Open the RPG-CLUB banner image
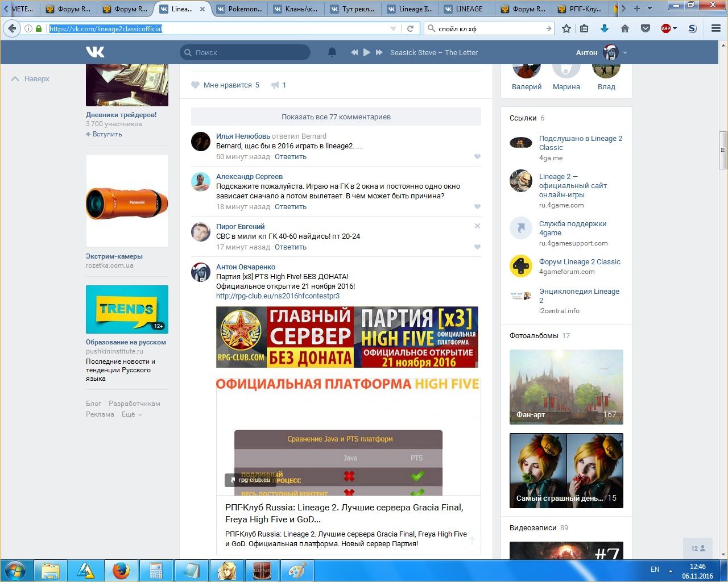This screenshot has width=728, height=582. click(347, 337)
